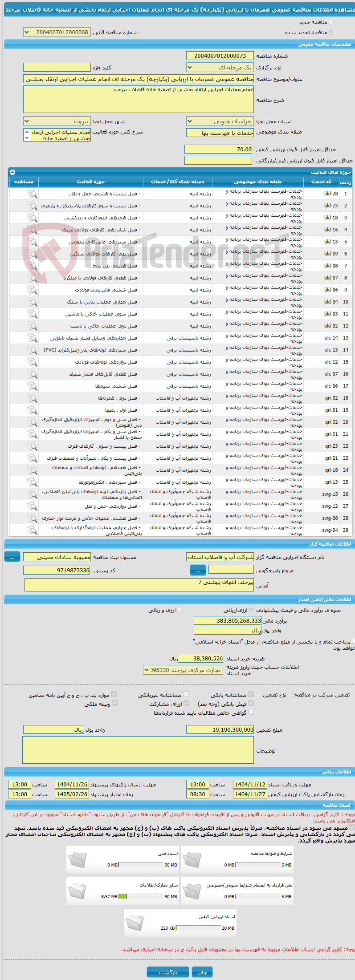Viewport: 355px width, 980px height.
Task: Select ارزی و ریالی estimate radio option
Action: [x=179, y=610]
